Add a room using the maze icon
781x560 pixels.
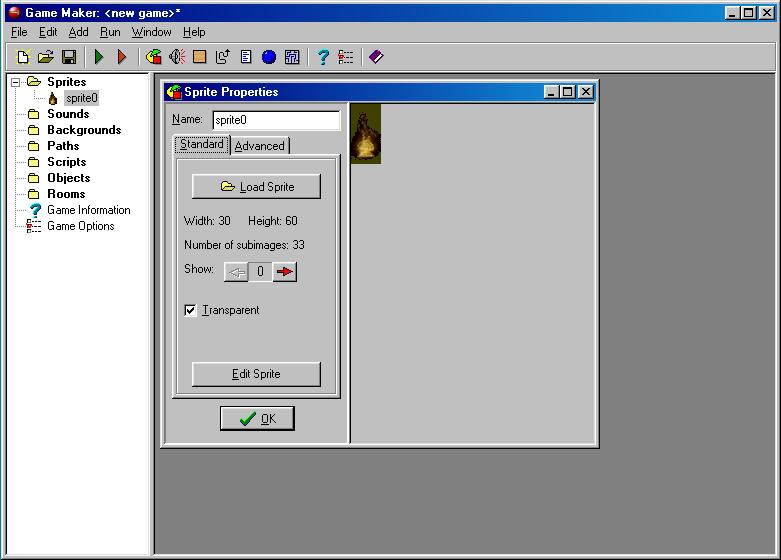(x=292, y=57)
